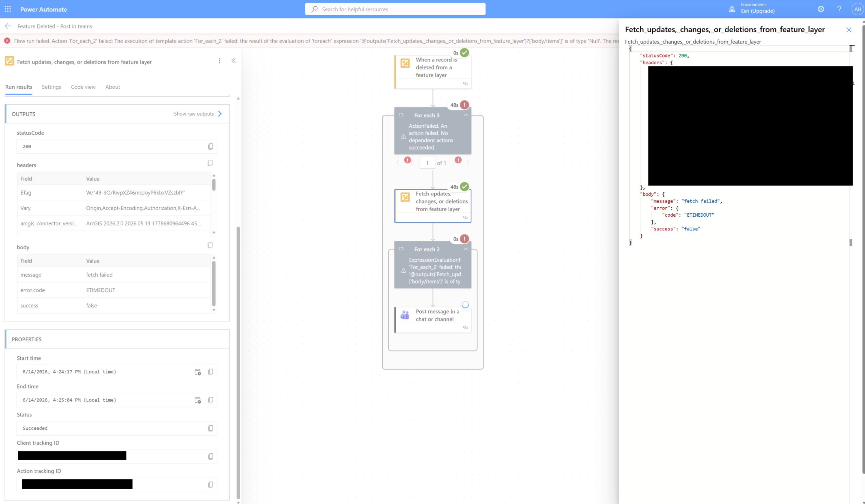Click the Vary header value
This screenshot has height=504, width=865.
[x=143, y=208]
